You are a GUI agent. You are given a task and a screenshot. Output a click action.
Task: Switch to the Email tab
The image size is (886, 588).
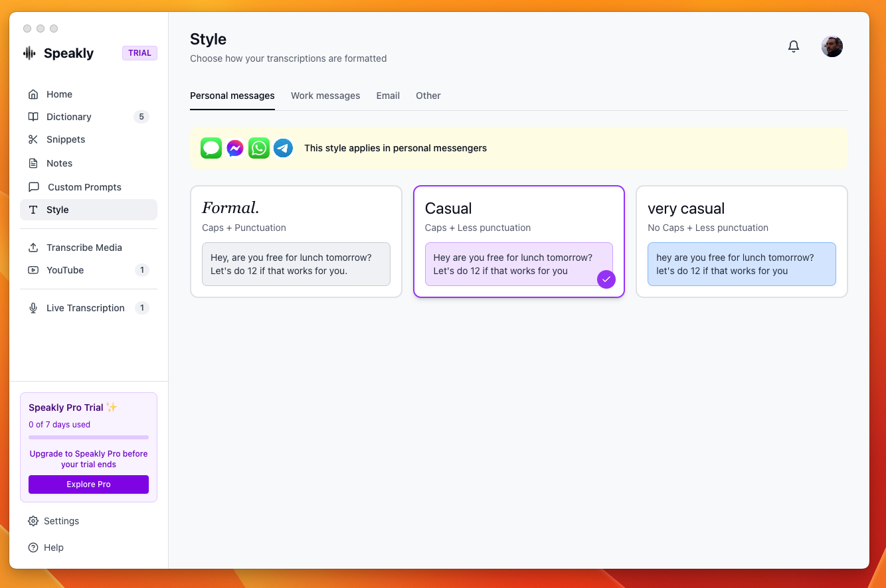[388, 96]
